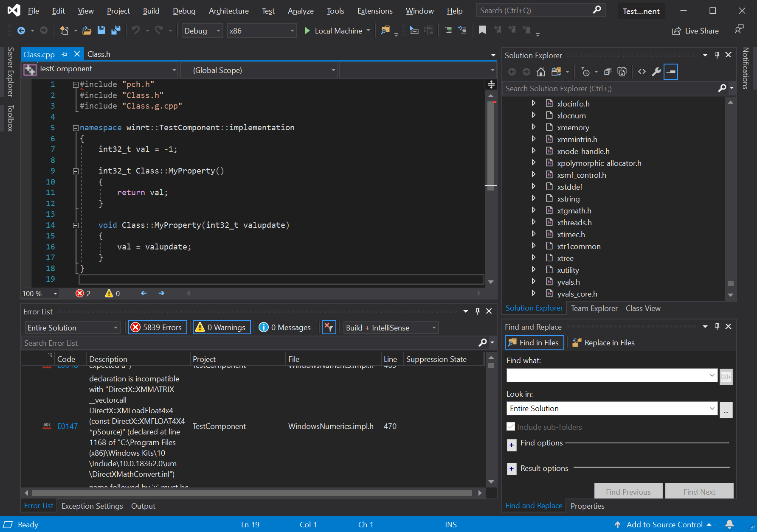Click the View Code icon in Solution Explorer

(642, 72)
